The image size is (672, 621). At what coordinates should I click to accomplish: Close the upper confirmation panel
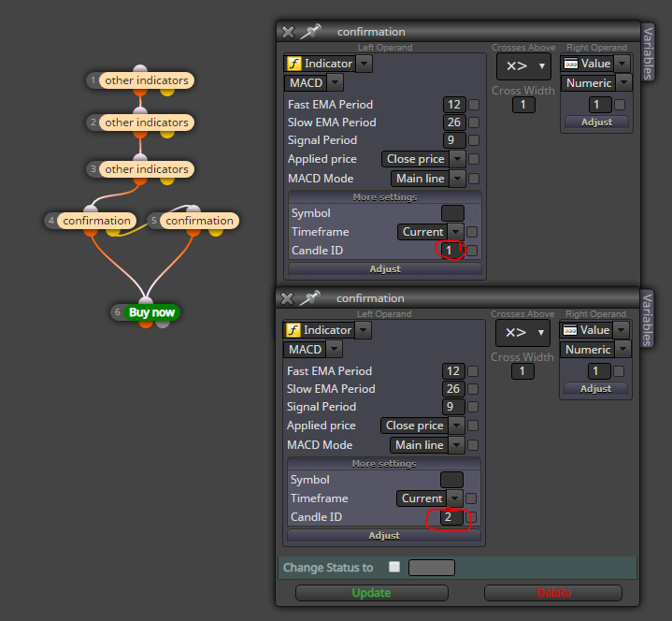tap(288, 32)
